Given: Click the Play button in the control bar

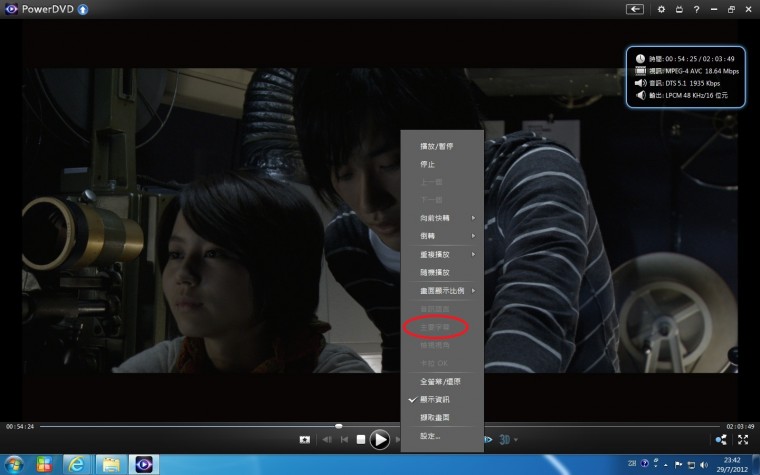Looking at the screenshot, I should [379, 439].
